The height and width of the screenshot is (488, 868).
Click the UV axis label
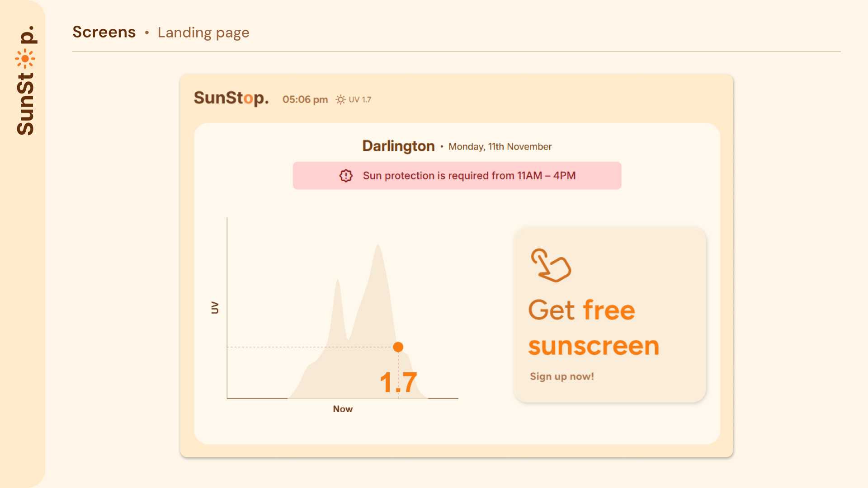point(215,308)
